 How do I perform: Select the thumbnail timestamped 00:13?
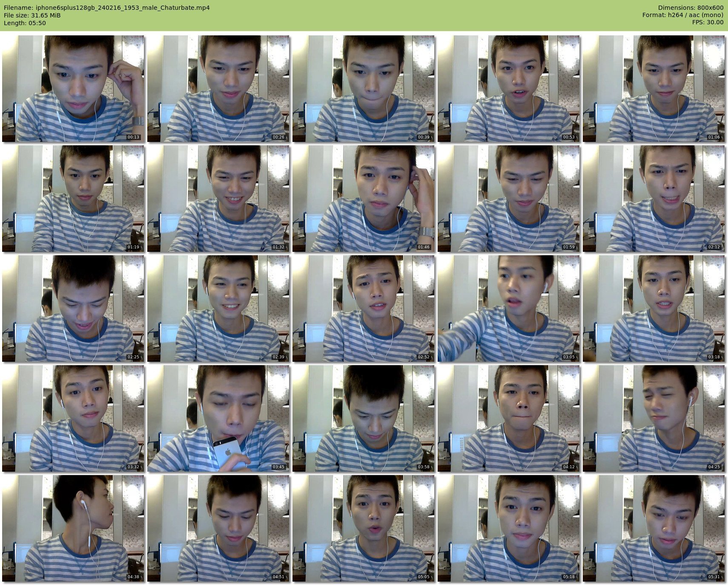click(73, 89)
